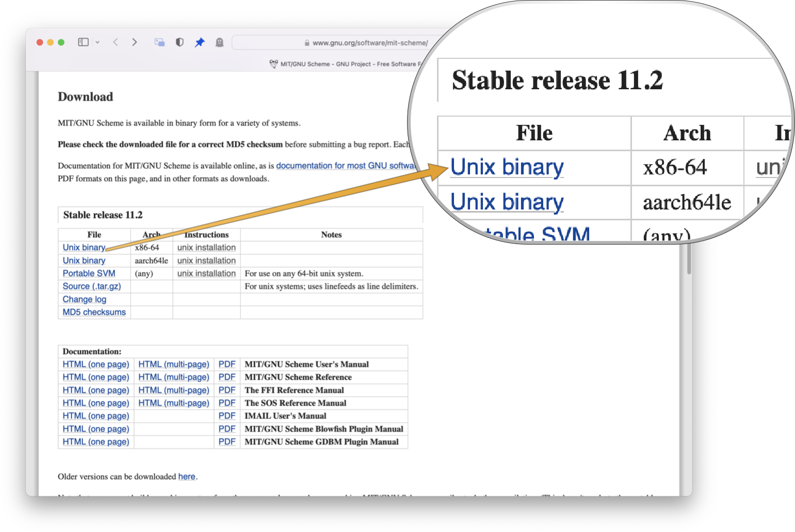Open HTML (multi-page) SOS Reference Manual
The image size is (795, 532).
(174, 403)
